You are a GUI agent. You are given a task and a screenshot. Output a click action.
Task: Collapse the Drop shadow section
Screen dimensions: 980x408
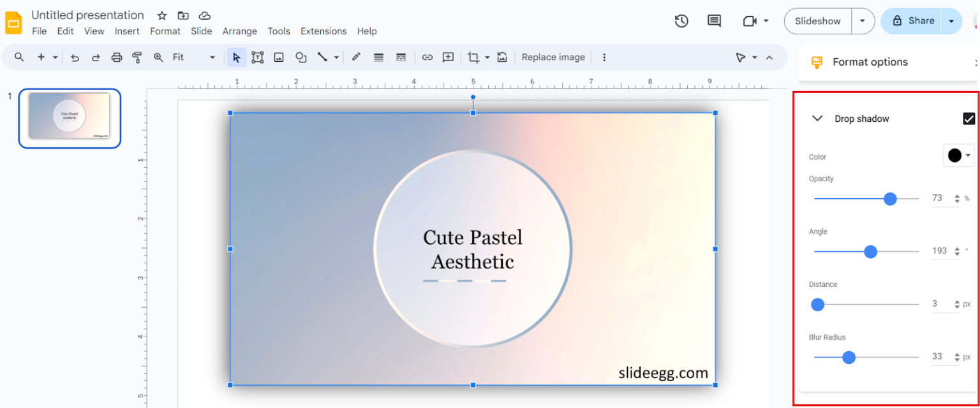pos(817,118)
